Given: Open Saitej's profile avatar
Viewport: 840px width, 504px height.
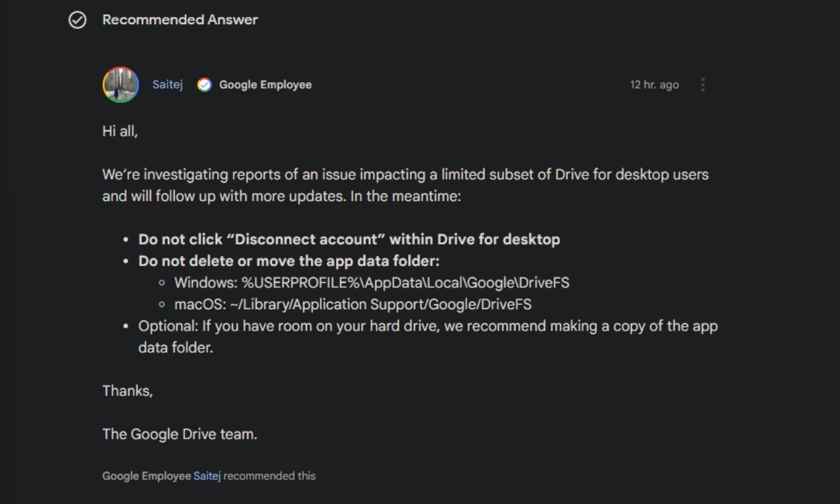Looking at the screenshot, I should click(121, 85).
